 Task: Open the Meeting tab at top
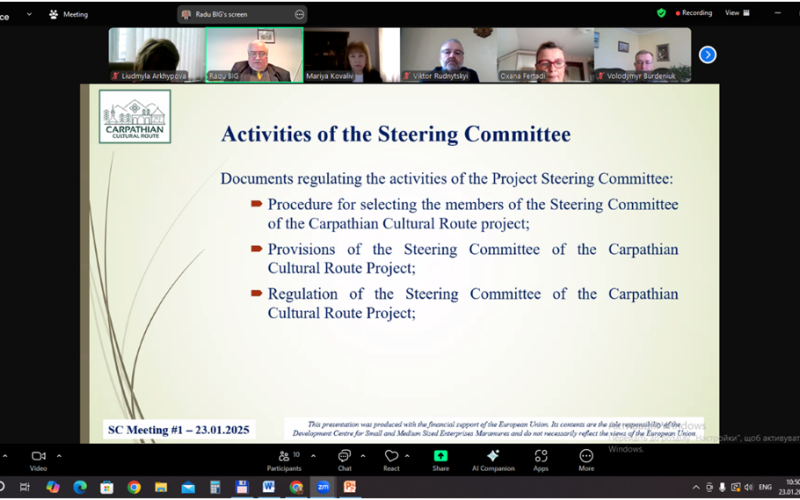pyautogui.click(x=69, y=14)
